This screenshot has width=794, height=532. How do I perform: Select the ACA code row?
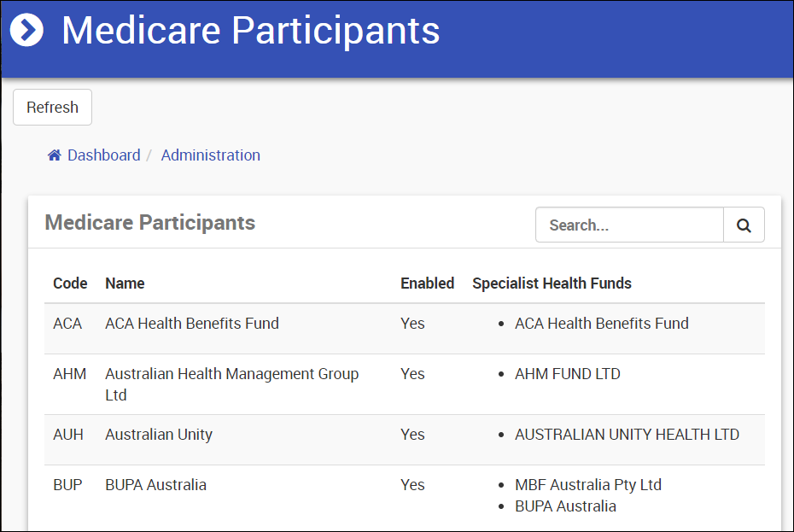click(x=67, y=324)
